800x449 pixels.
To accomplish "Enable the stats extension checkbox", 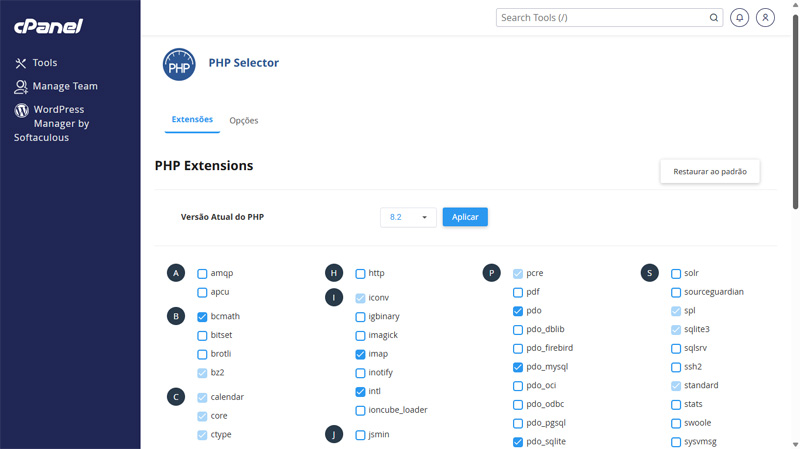I will pyautogui.click(x=676, y=405).
